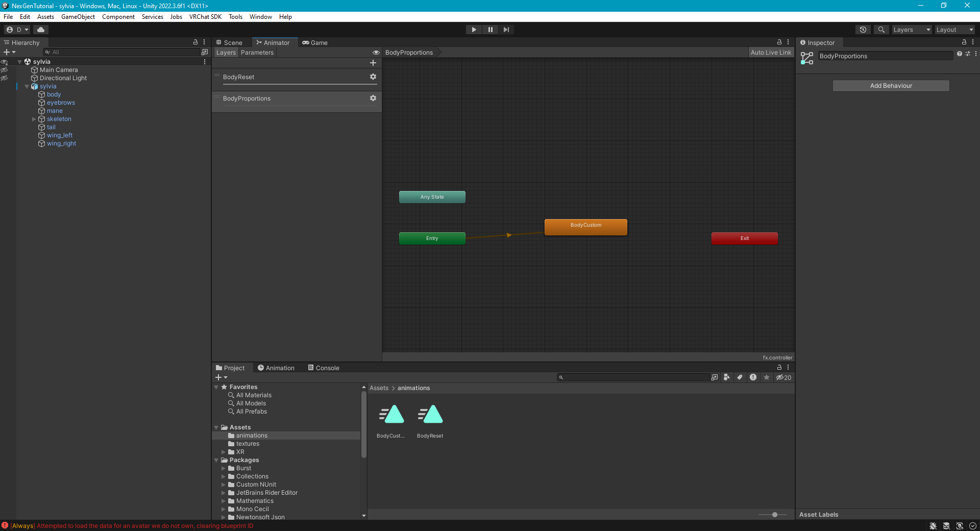The width and height of the screenshot is (980, 531).
Task: Toggle visibility for Directional Light row
Action: click(4, 78)
